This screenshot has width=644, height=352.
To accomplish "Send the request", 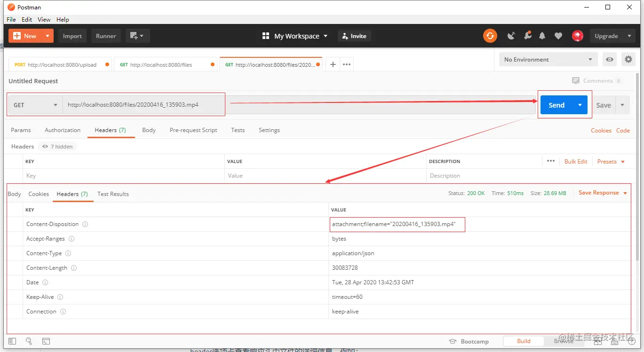I will click(557, 105).
